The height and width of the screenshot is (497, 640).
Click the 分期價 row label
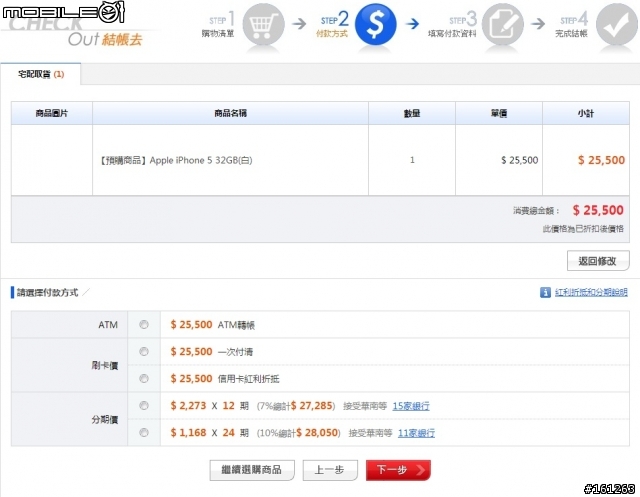tap(105, 419)
